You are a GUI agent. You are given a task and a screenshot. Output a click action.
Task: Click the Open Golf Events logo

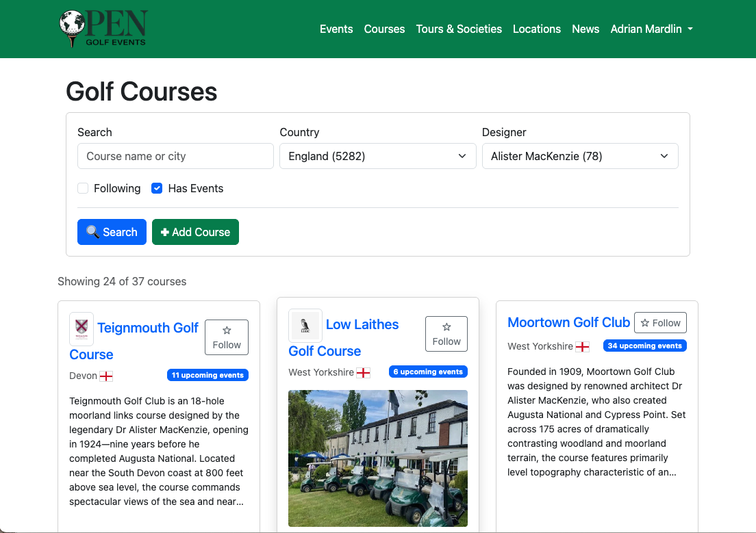click(103, 29)
